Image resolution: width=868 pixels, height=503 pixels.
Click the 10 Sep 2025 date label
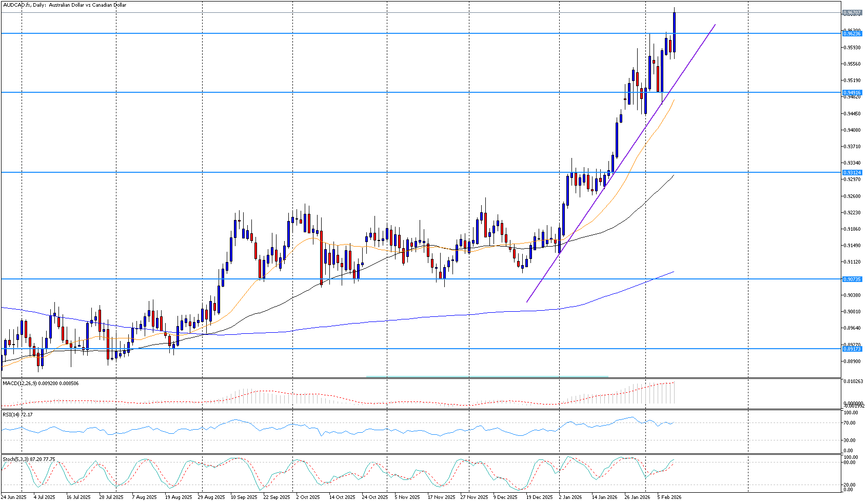(244, 497)
